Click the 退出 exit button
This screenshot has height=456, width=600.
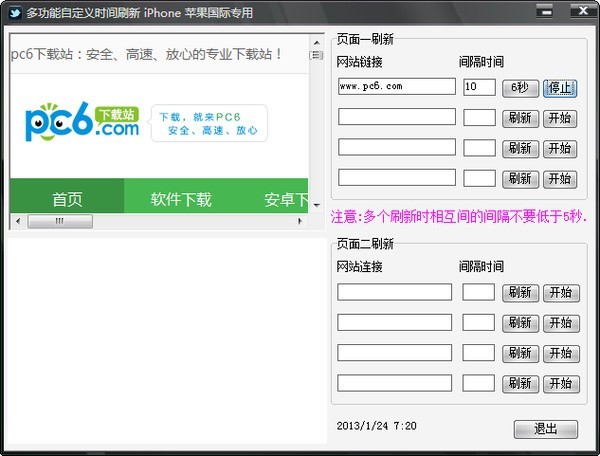[x=546, y=429]
